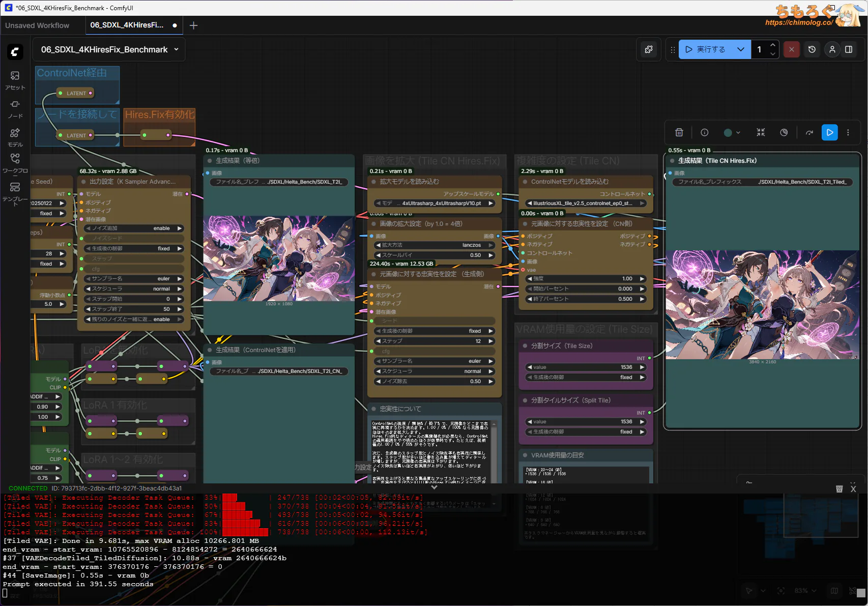Viewport: 868px width, 606px height.
Task: Collapse the selected node with the inward-arrows icon
Action: pyautogui.click(x=761, y=132)
